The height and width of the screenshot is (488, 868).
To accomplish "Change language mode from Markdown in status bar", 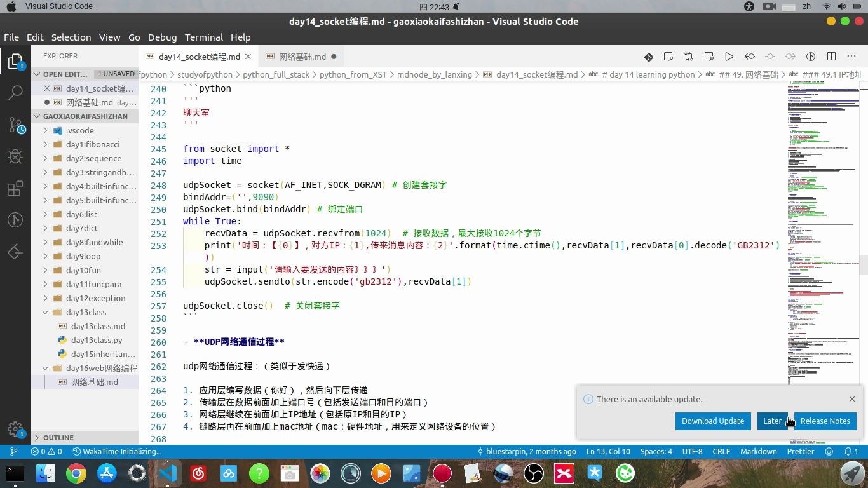I will point(759,451).
